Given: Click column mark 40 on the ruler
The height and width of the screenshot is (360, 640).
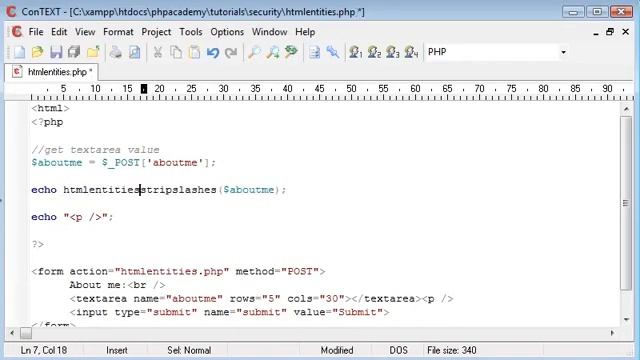Looking at the screenshot, I should pos(287,89).
